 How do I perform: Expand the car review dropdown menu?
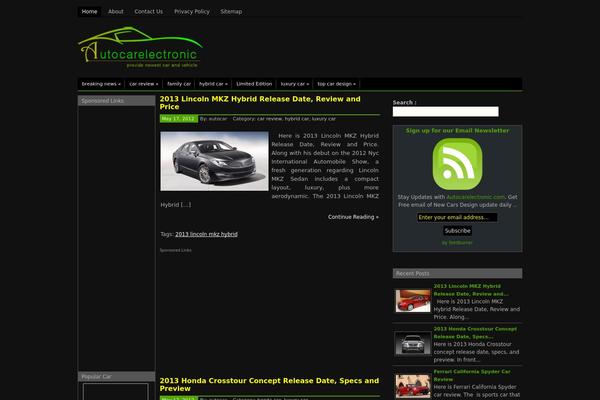coord(143,84)
